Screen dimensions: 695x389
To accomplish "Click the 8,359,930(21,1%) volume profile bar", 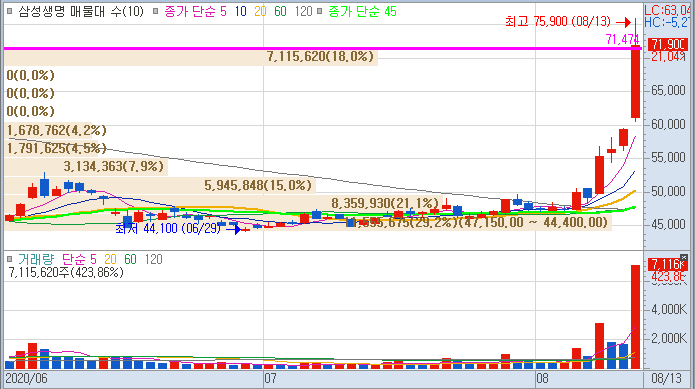I will coord(223,203).
